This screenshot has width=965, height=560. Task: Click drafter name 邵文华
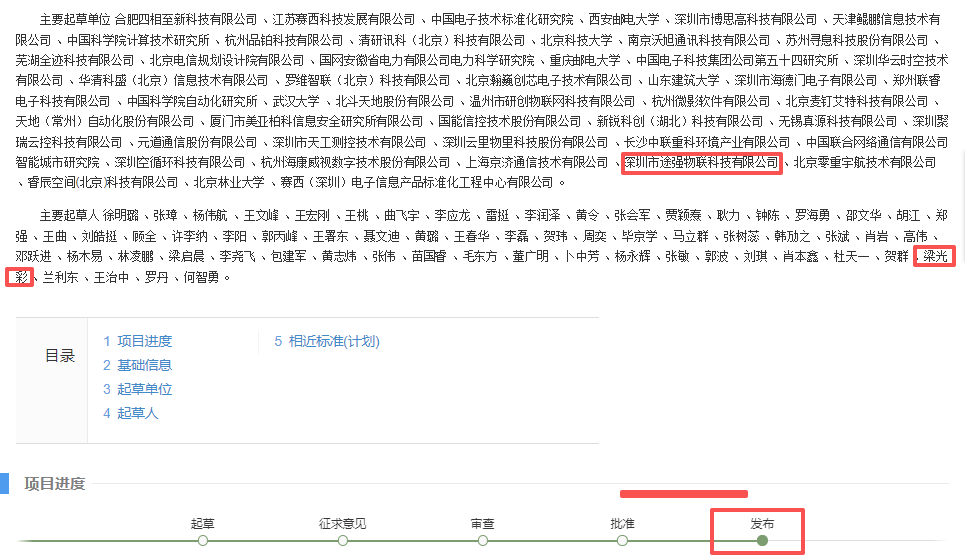click(863, 215)
